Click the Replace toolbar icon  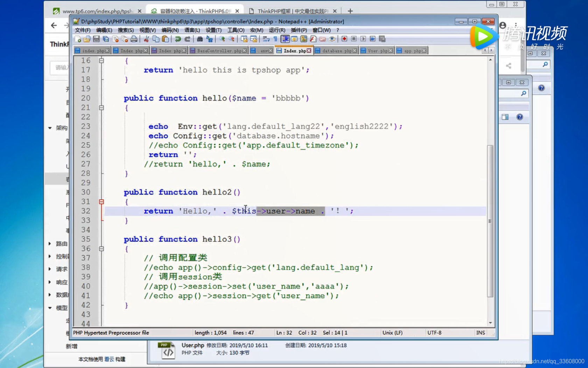pos(209,39)
